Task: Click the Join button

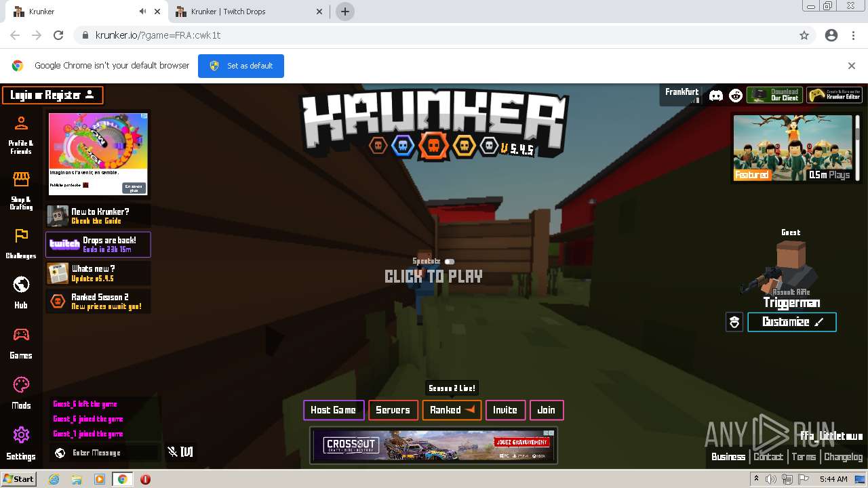Action: (x=547, y=410)
